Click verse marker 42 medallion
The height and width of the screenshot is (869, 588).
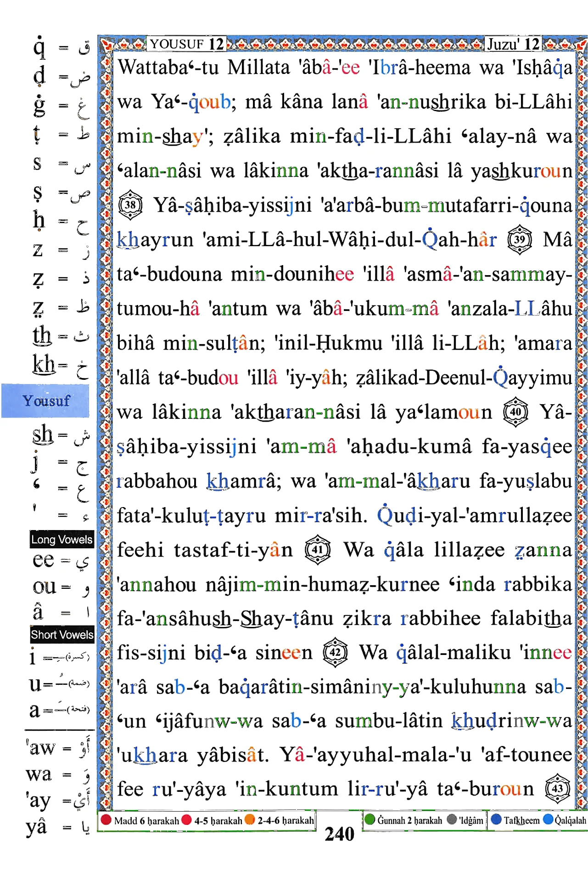[x=336, y=651]
